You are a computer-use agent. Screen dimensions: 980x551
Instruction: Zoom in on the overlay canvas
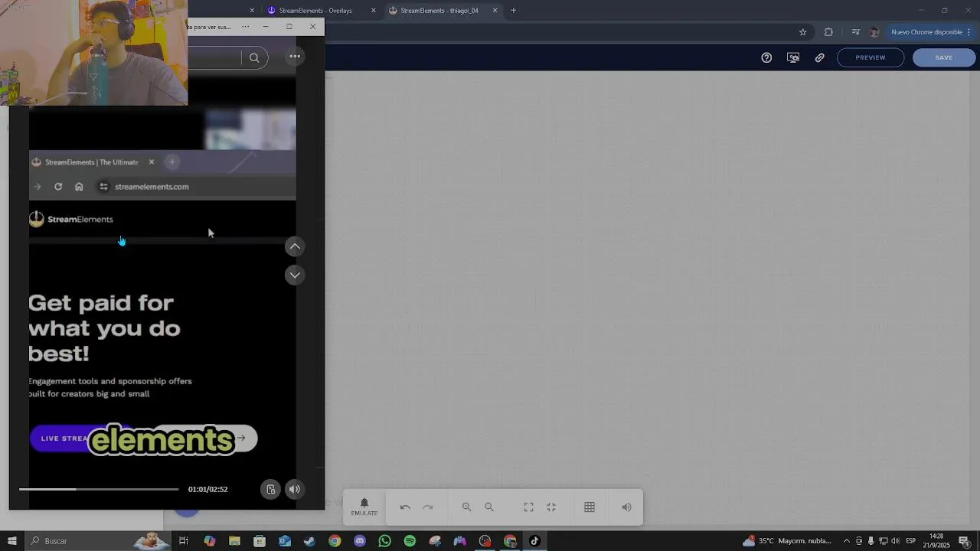tap(466, 507)
